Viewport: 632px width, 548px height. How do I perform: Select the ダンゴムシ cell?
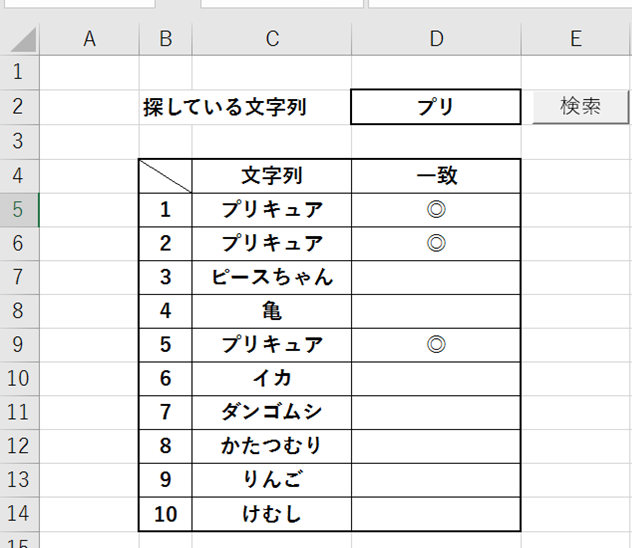[272, 412]
